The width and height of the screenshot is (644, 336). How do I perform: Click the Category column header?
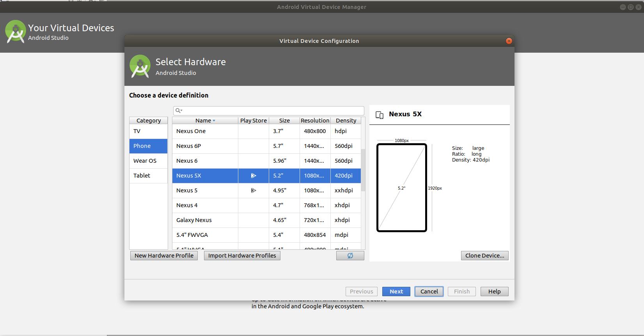pos(149,121)
